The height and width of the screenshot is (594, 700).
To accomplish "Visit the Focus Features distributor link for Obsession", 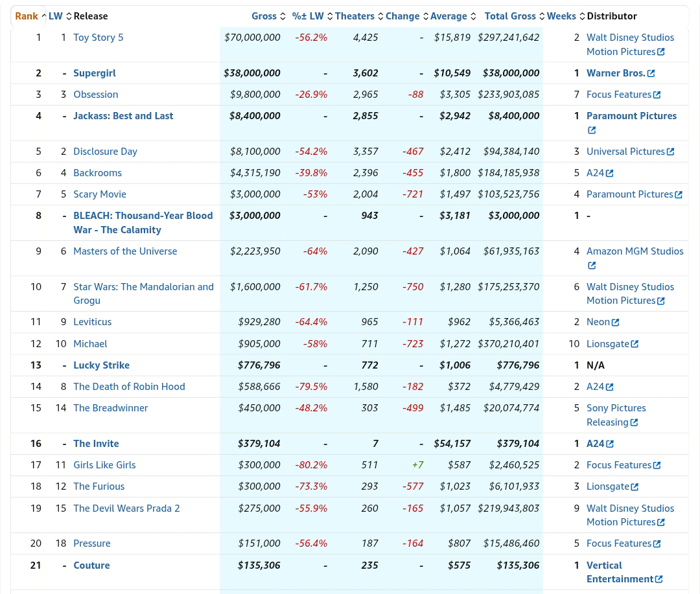I will tap(619, 95).
